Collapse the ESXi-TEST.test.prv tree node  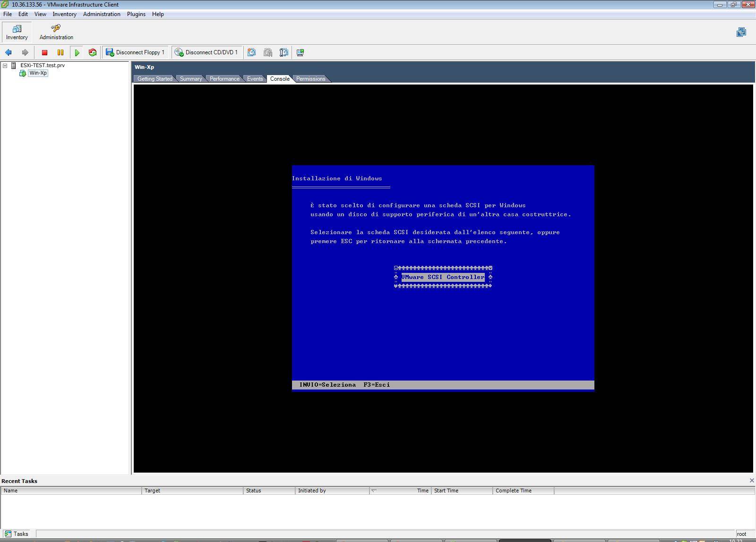5,66
